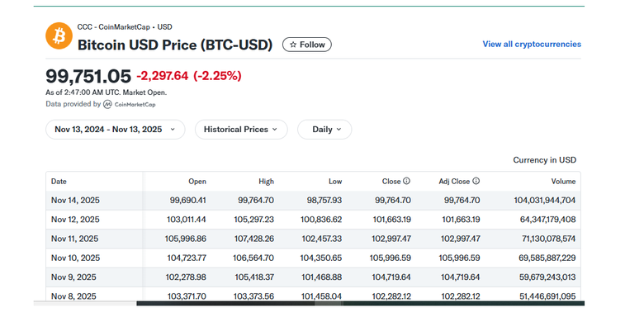Viewport: 644px width, 322px height.
Task: Click the Bitcoin USD Price (BTC-USD) title
Action: (175, 45)
